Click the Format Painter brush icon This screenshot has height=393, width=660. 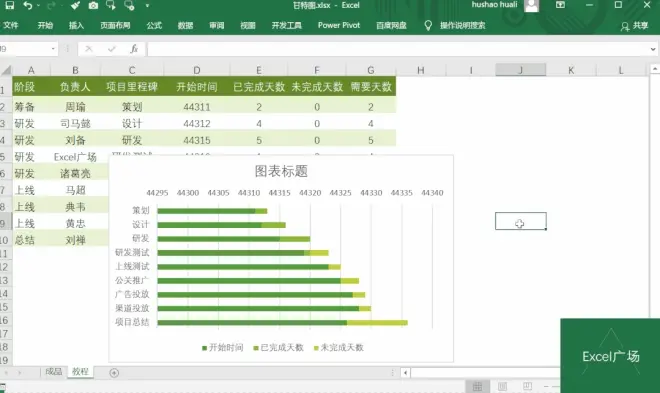point(75,5)
